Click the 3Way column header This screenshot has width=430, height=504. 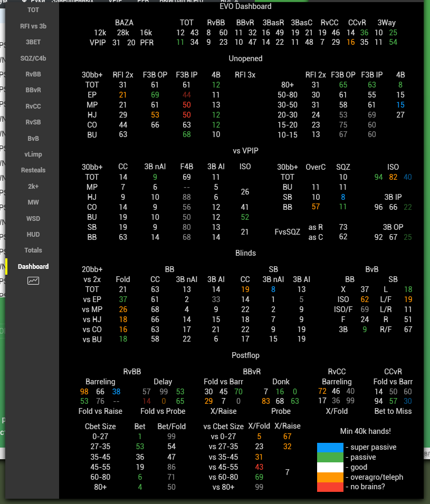[386, 23]
